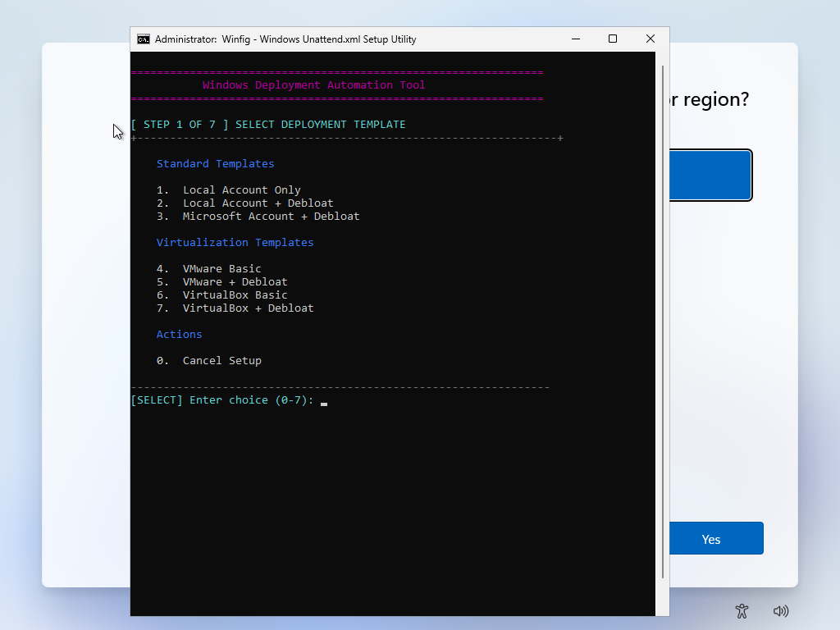Click the 'Standard Templates' section header
This screenshot has width=840, height=630.
pos(216,163)
